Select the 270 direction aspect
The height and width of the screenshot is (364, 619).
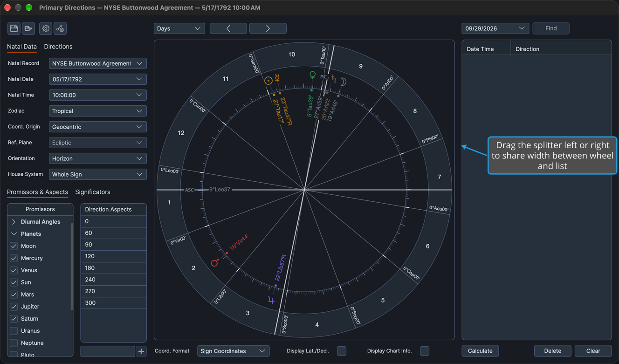(114, 291)
